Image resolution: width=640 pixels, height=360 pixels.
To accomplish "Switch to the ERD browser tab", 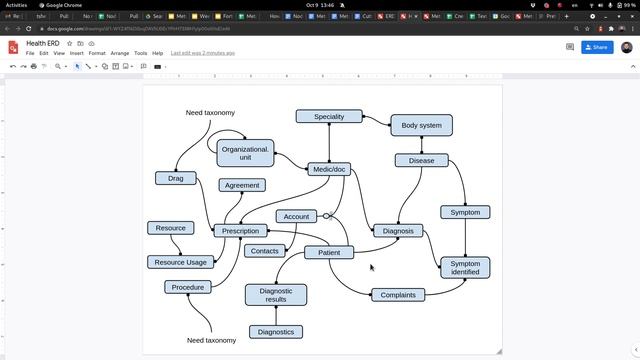I will 386,16.
